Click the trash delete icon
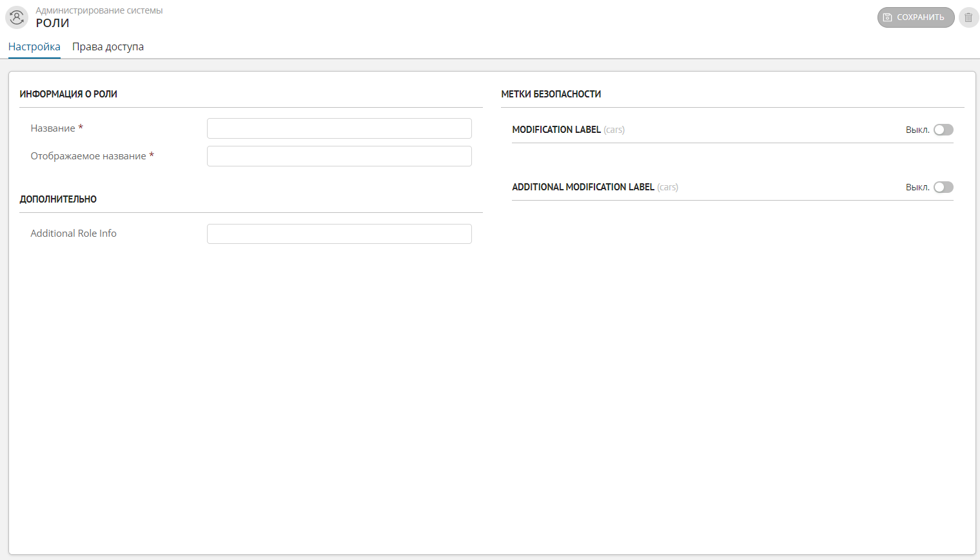Screen dimensions: 980x560 coord(968,17)
